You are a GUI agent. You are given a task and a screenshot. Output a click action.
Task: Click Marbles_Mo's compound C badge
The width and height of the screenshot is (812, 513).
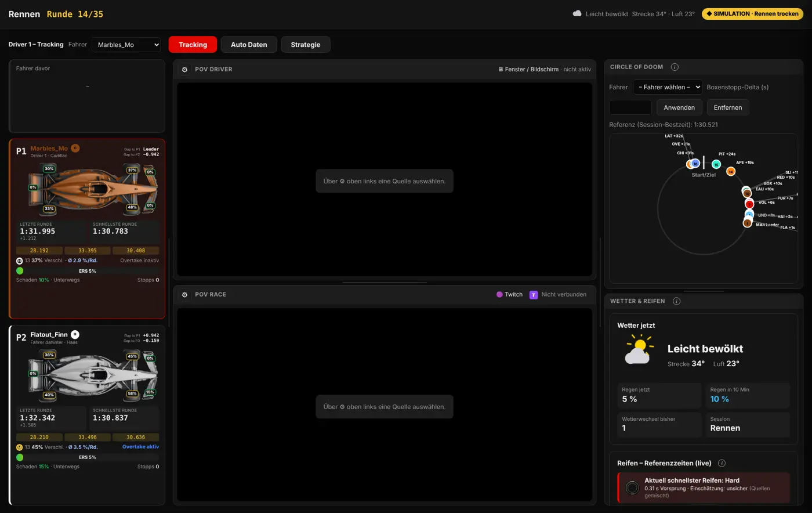(75, 148)
